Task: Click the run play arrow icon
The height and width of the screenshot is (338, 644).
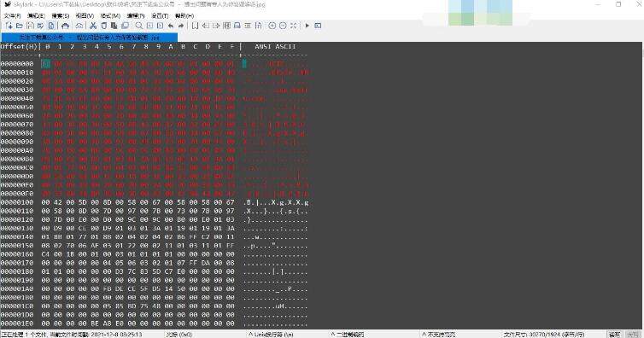Action: [x=307, y=26]
